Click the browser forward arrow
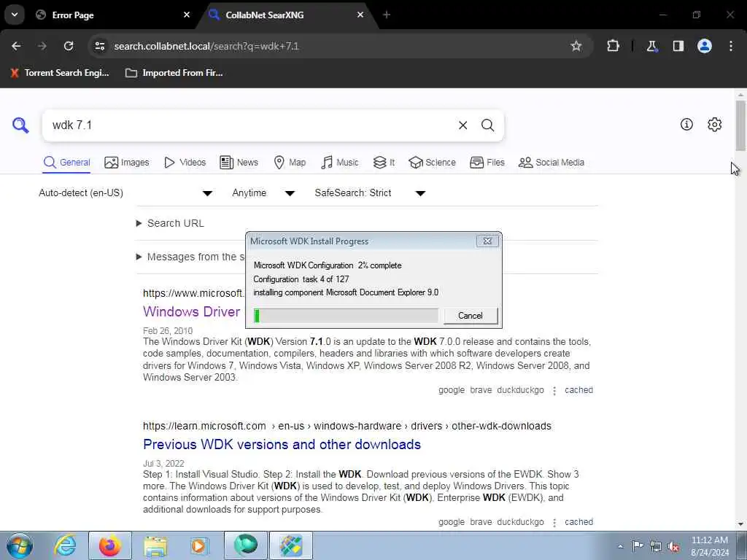This screenshot has height=560, width=747. pyautogui.click(x=42, y=46)
